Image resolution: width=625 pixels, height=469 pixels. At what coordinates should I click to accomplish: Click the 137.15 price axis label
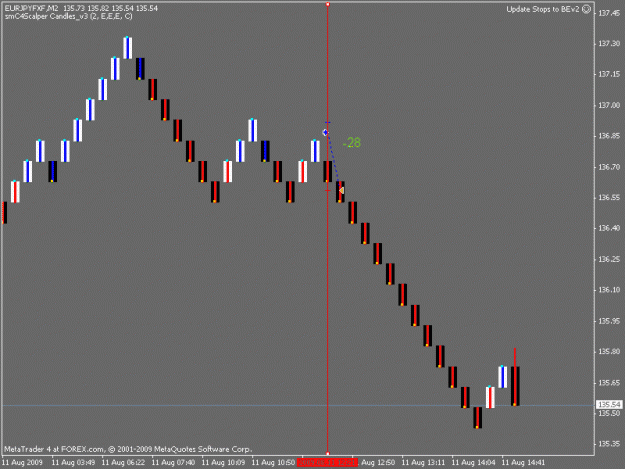pos(609,74)
